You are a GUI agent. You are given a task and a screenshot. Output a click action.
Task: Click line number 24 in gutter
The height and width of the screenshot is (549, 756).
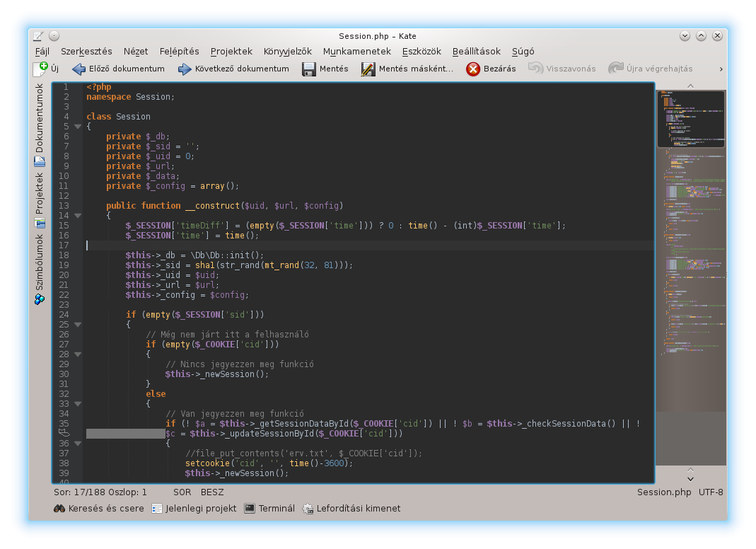click(64, 315)
